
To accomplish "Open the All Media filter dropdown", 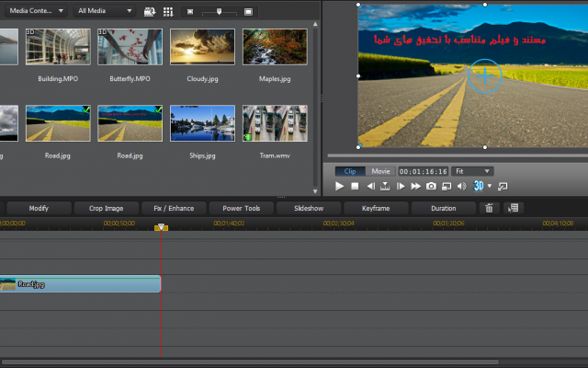I will [x=104, y=11].
